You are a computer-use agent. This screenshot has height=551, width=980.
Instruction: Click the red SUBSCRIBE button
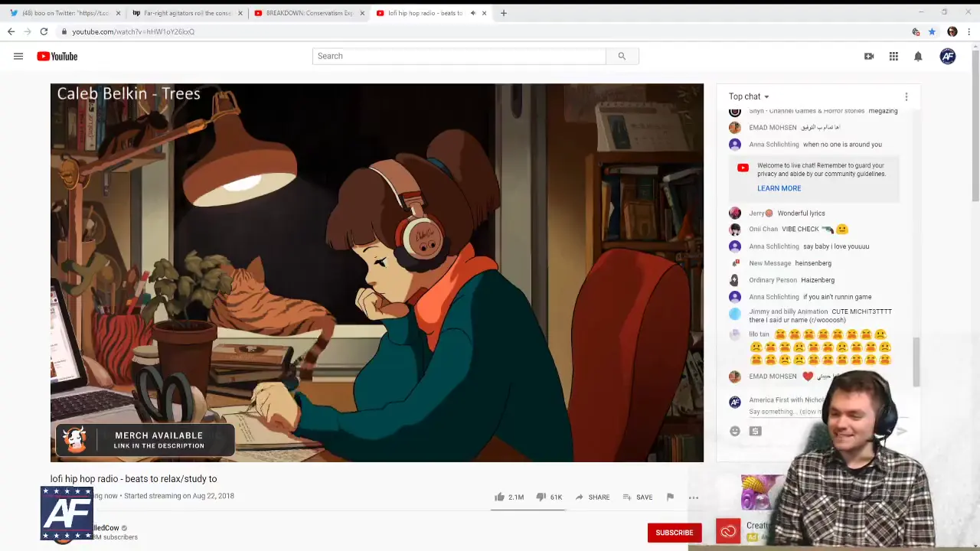click(x=674, y=533)
